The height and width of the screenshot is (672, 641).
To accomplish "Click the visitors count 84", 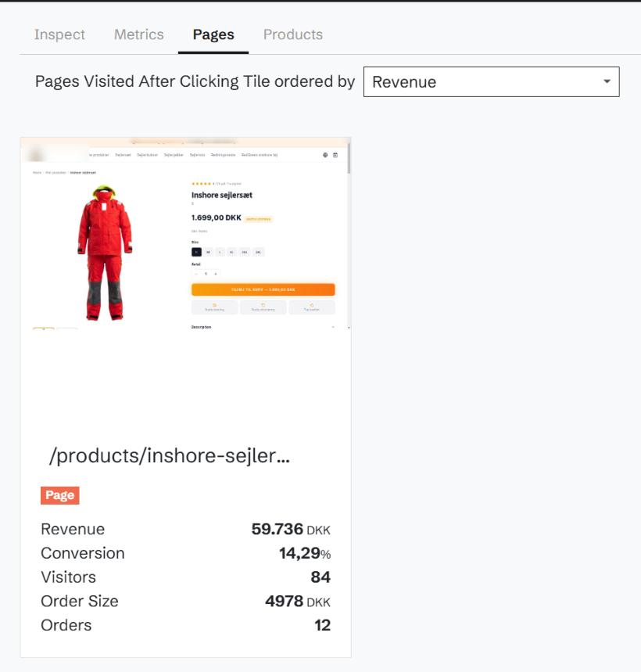I will click(x=320, y=577).
